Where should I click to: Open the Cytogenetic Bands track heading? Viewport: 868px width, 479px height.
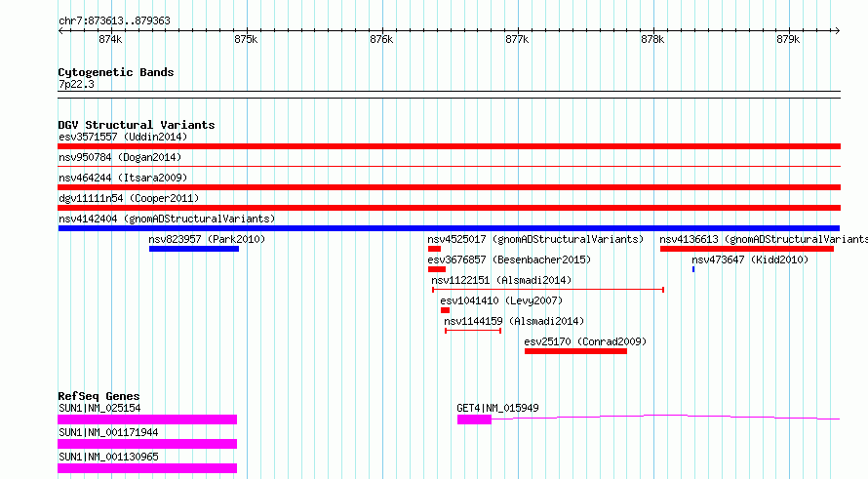[116, 72]
